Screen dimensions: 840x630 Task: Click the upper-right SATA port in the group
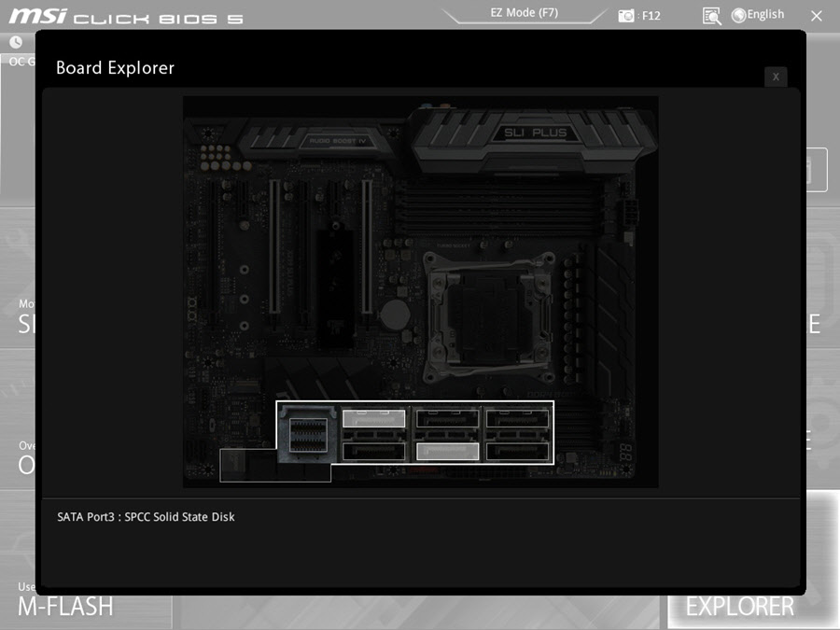click(517, 419)
